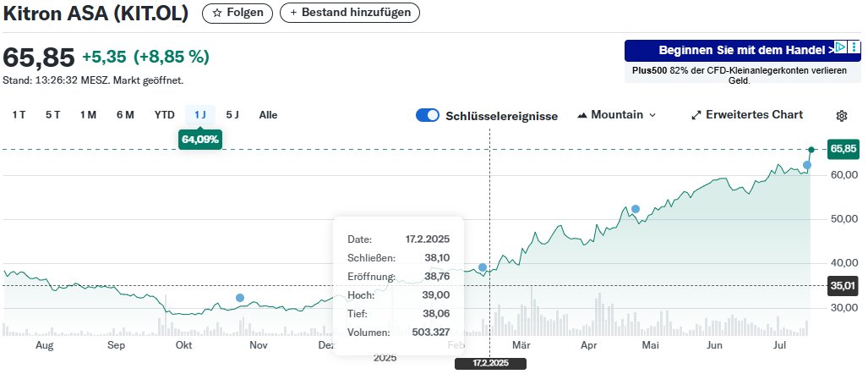This screenshot has width=868, height=374.
Task: Click the AdChoices icon on the ad
Action: point(840,47)
